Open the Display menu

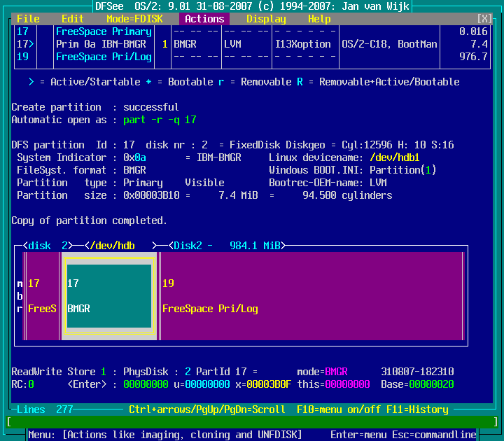(x=266, y=19)
